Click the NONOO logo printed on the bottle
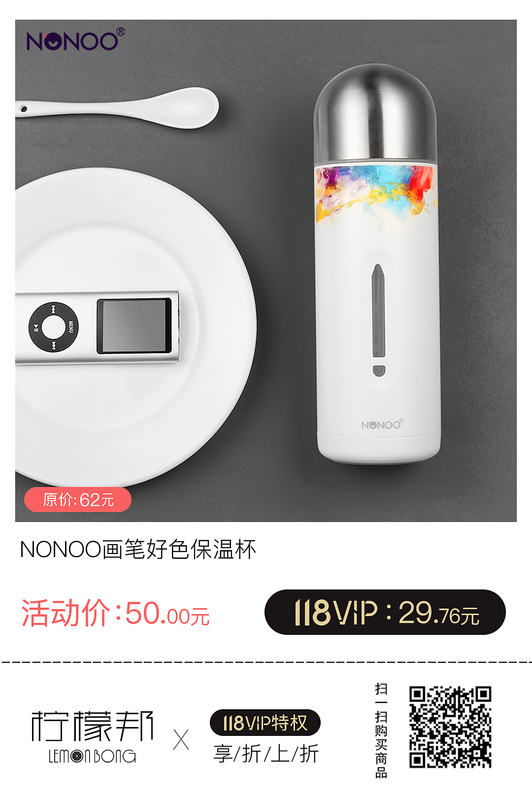This screenshot has height=798, width=532. (x=382, y=424)
